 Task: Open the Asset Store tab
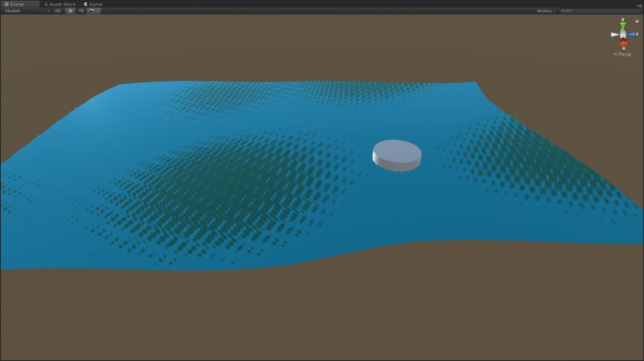click(60, 4)
